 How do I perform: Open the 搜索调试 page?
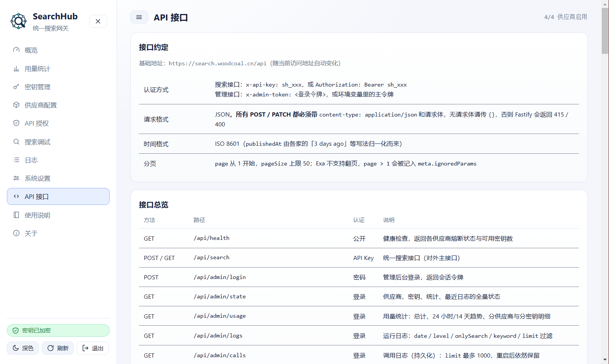58,142
